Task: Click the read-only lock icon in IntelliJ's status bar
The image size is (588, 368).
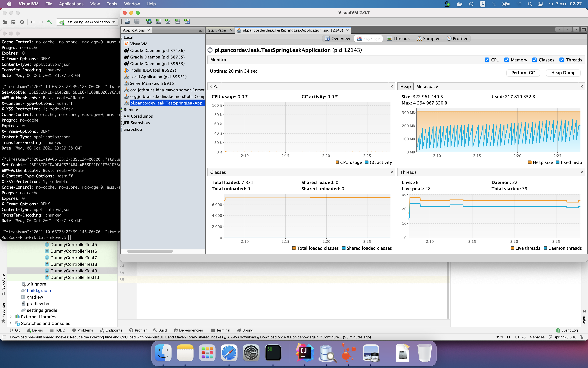Action: [x=582, y=337]
